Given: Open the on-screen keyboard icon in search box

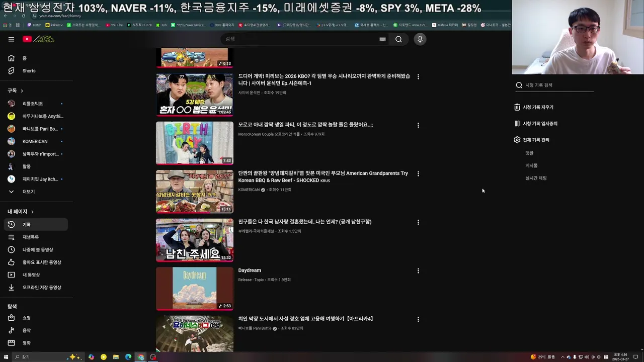Looking at the screenshot, I should click(382, 39).
